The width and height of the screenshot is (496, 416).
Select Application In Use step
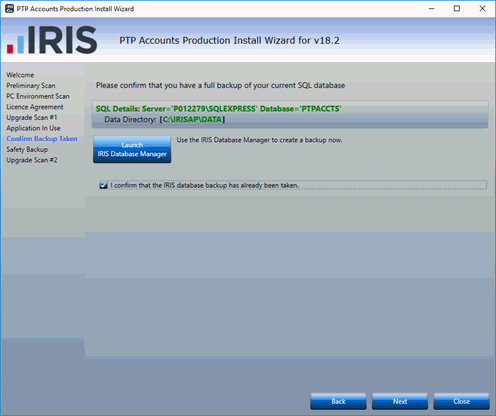tap(33, 128)
